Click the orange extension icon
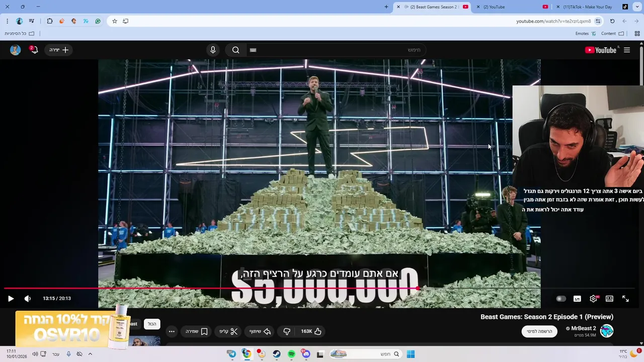644x362 pixels. click(62, 21)
